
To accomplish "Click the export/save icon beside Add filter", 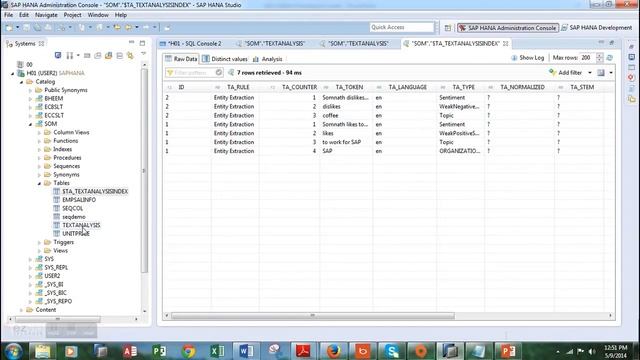I will (x=601, y=73).
